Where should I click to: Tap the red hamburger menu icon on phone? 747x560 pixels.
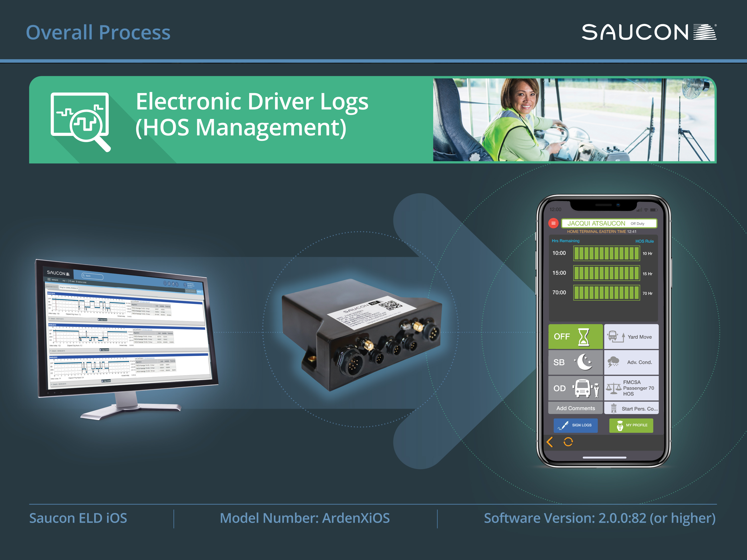click(x=553, y=223)
